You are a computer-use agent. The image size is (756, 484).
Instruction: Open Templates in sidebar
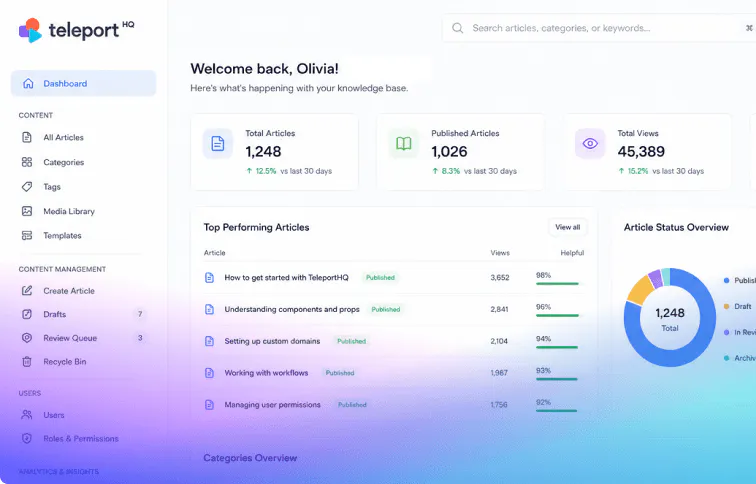tap(62, 236)
